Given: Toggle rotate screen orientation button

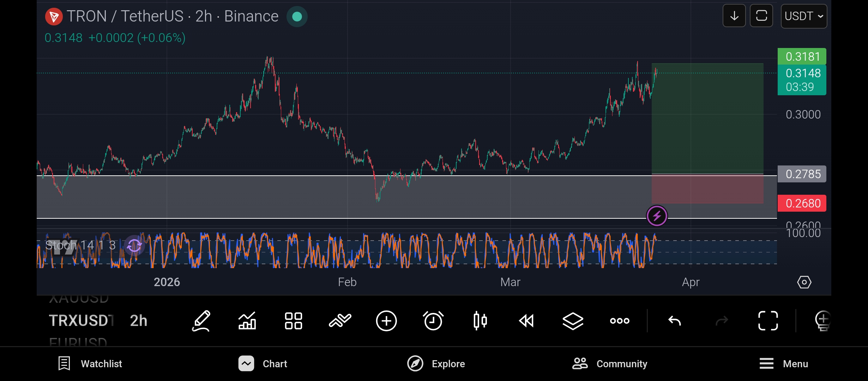Looking at the screenshot, I should click(x=761, y=16).
